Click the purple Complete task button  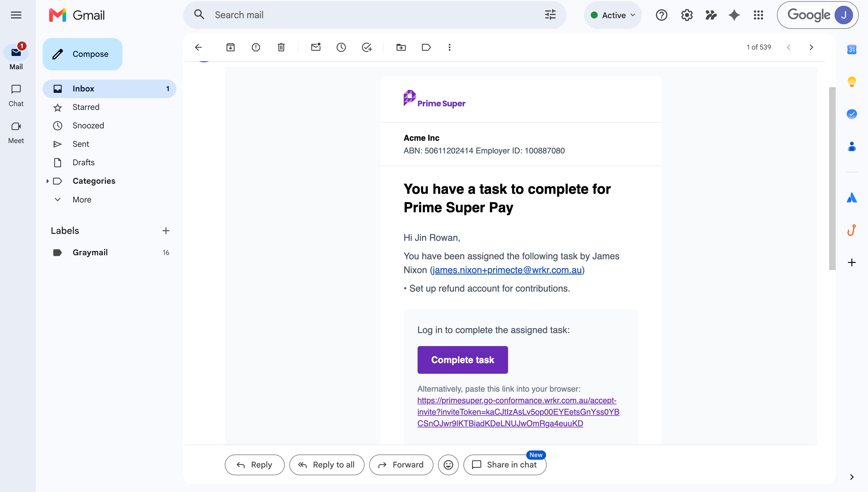463,360
